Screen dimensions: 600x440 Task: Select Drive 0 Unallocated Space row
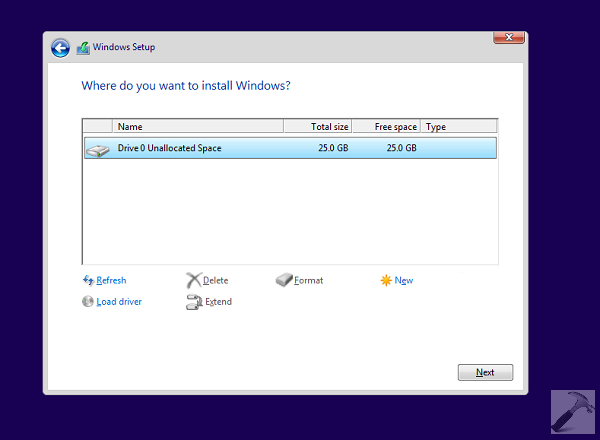pyautogui.click(x=290, y=148)
